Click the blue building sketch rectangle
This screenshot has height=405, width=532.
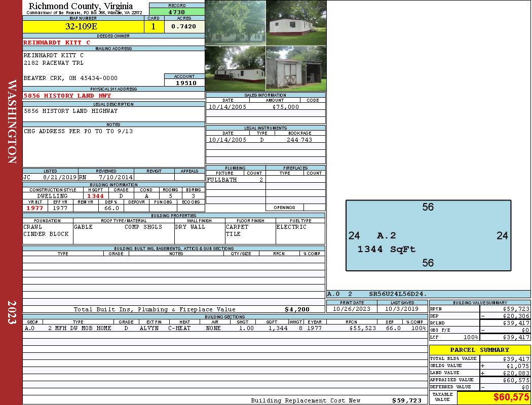pos(428,235)
